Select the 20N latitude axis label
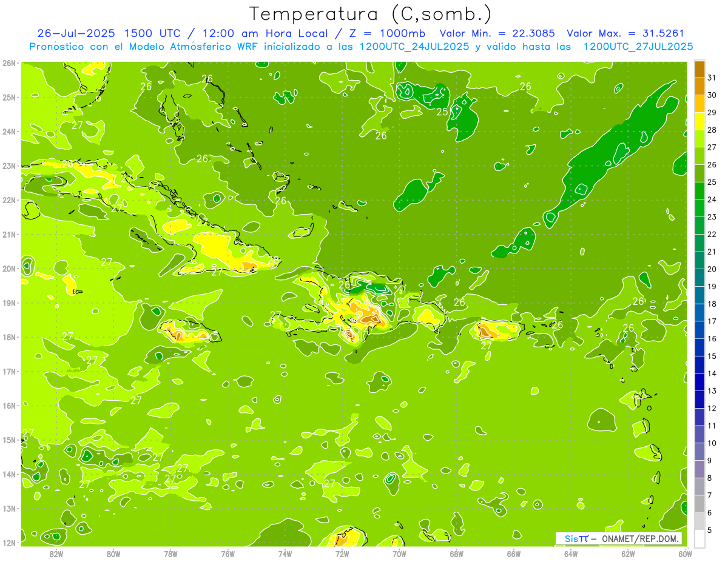Screen dimensions: 728x562 pos(9,269)
